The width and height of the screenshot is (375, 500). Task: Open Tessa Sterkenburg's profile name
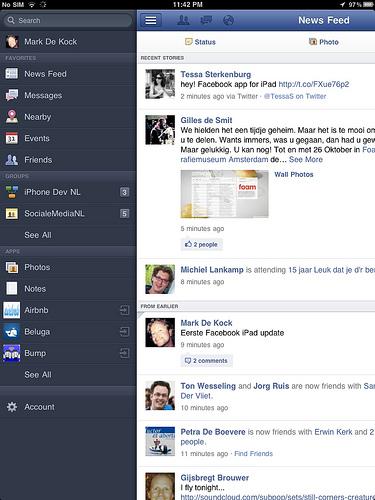click(216, 74)
